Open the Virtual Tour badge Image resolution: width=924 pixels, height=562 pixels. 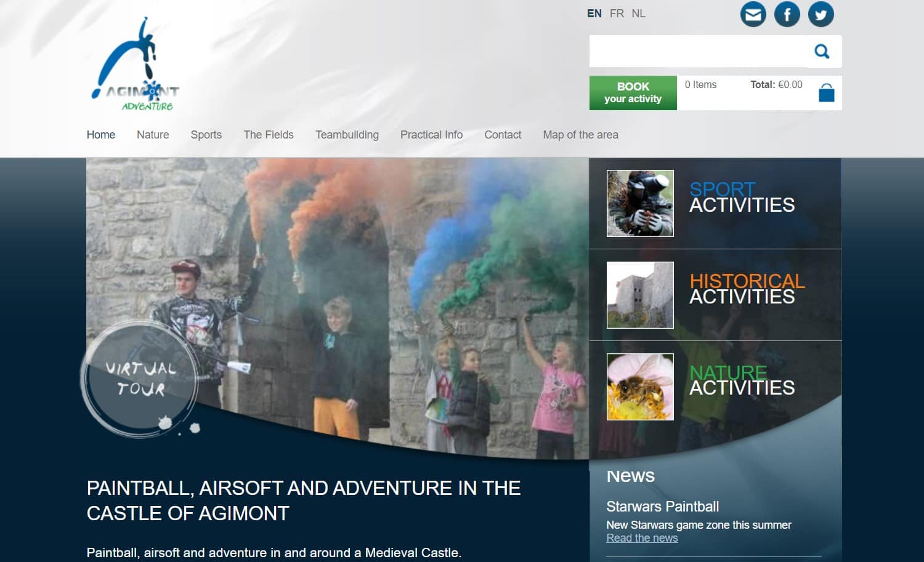click(x=140, y=379)
